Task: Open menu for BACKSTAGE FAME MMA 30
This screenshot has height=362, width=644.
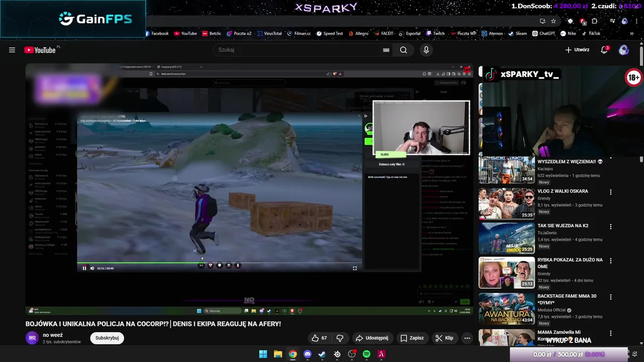Action: pyautogui.click(x=611, y=297)
